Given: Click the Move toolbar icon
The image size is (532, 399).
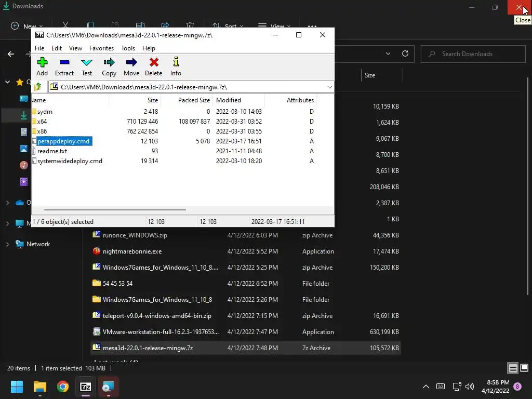Looking at the screenshot, I should (131, 67).
